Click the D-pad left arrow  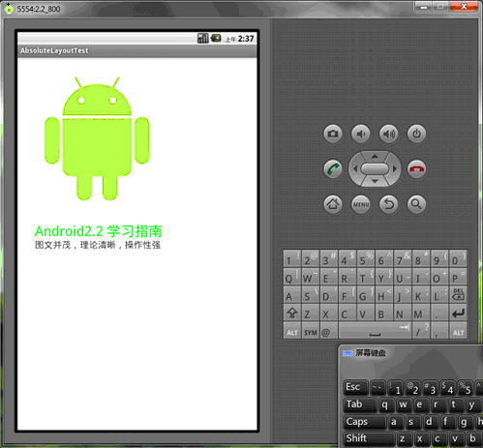point(355,168)
